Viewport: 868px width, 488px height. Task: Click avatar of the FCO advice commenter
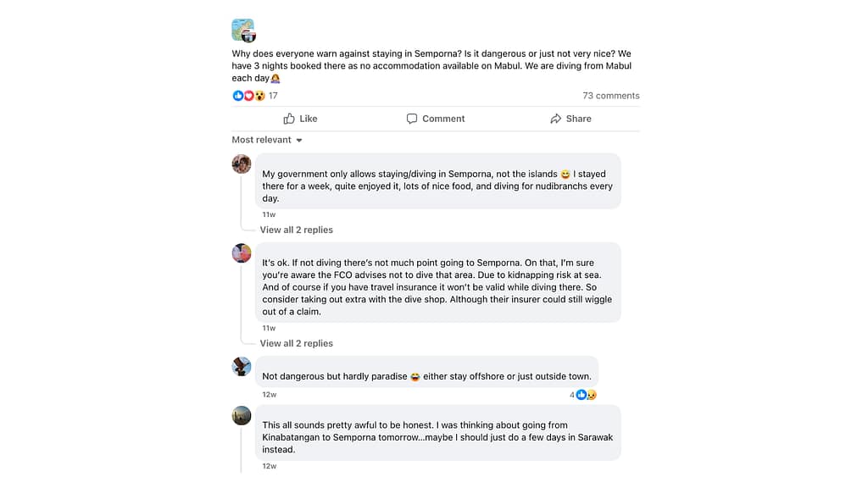242,252
